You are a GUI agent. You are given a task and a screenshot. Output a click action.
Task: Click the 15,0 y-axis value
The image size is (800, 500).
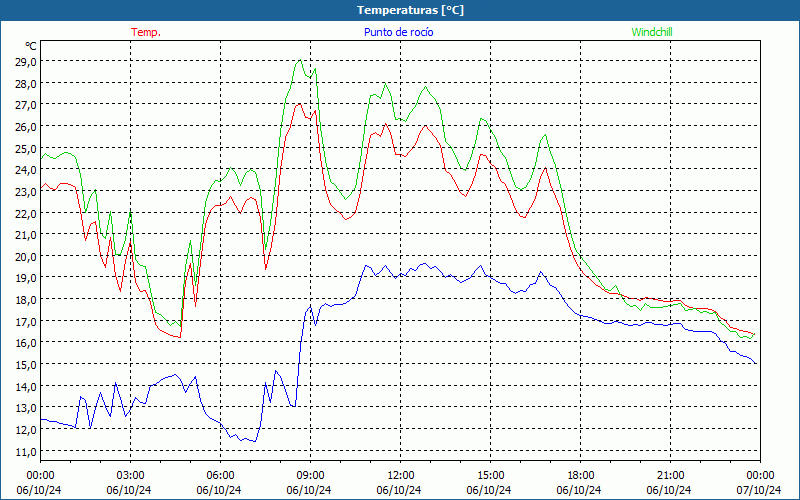point(26,365)
